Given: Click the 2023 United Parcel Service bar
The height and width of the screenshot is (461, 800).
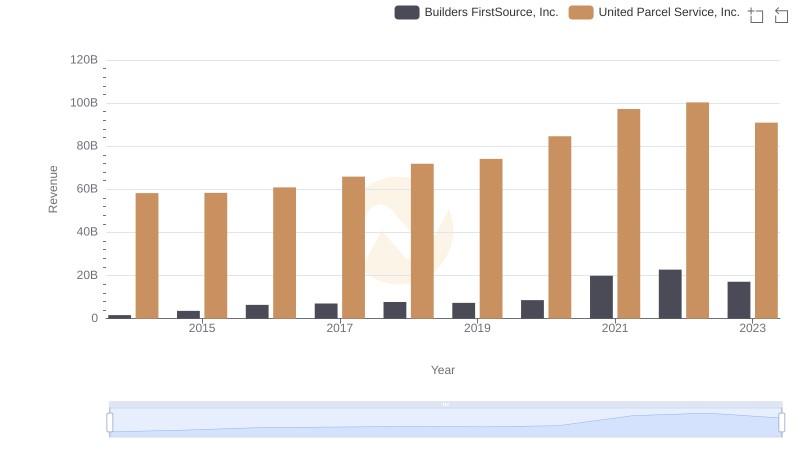Looking at the screenshot, I should click(x=766, y=221).
